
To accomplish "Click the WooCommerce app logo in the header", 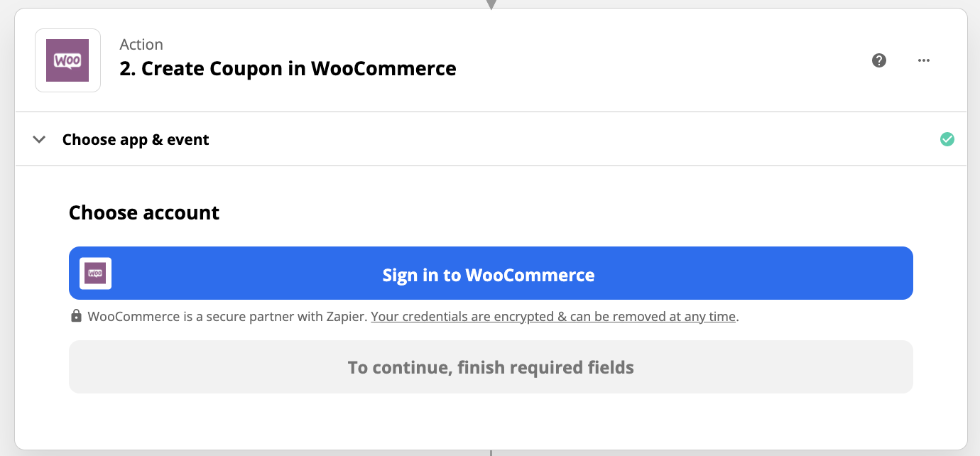I will pyautogui.click(x=67, y=60).
